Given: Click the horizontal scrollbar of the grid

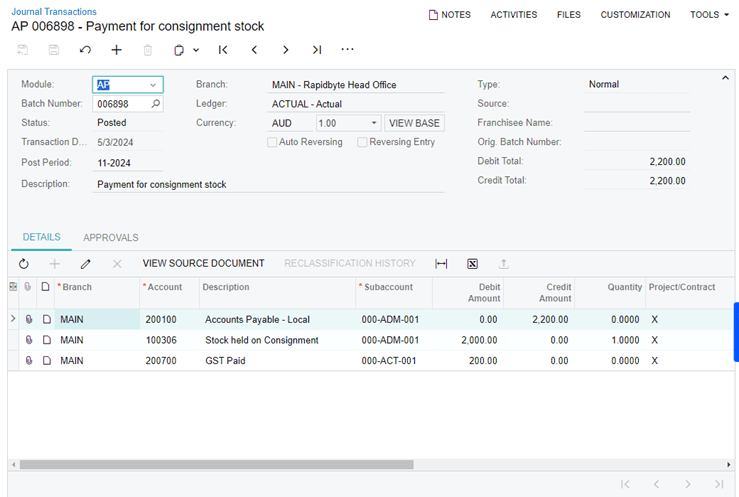Looking at the screenshot, I should [x=216, y=464].
